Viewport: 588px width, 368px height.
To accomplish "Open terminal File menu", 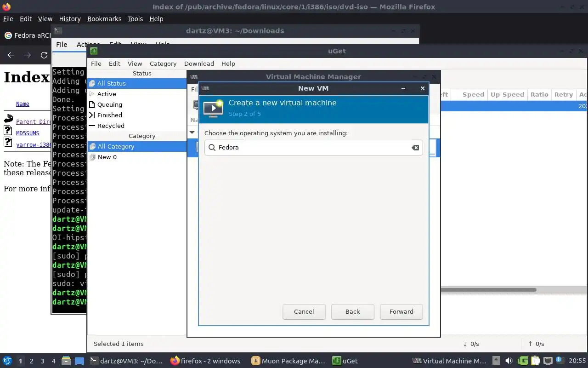I will click(x=62, y=45).
